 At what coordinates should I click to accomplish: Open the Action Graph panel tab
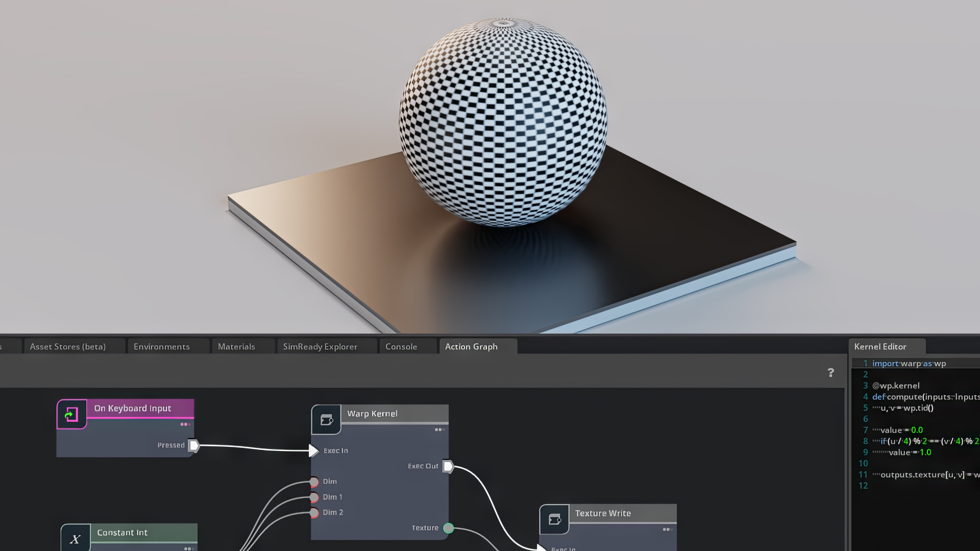point(471,346)
